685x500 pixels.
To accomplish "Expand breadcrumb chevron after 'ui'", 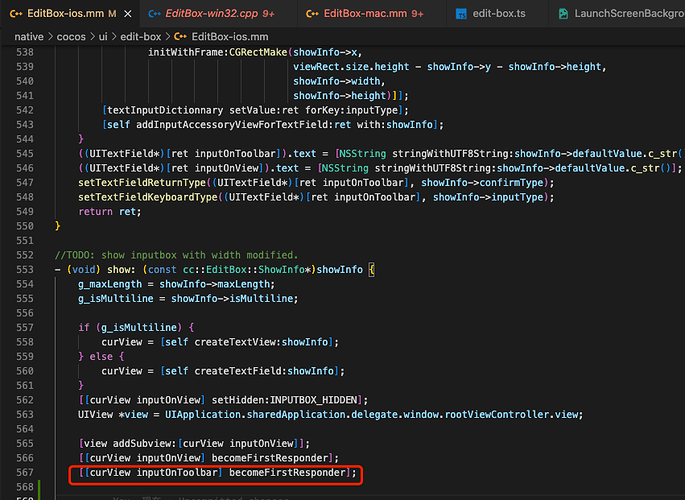I will point(114,37).
